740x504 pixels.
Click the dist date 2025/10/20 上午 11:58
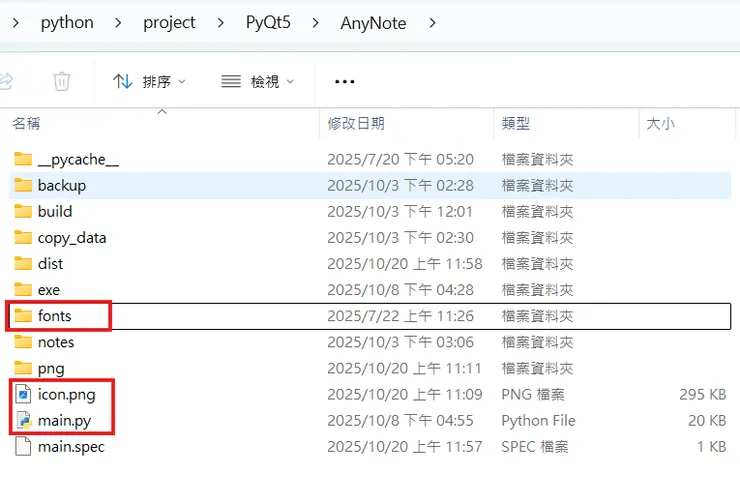click(x=405, y=264)
